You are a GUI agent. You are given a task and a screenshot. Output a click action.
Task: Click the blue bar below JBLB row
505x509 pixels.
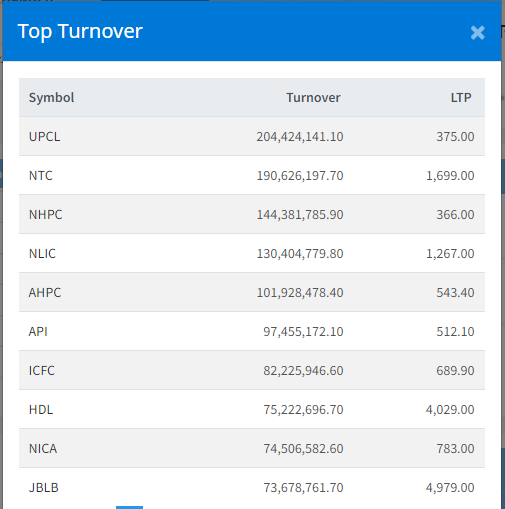click(x=129, y=507)
